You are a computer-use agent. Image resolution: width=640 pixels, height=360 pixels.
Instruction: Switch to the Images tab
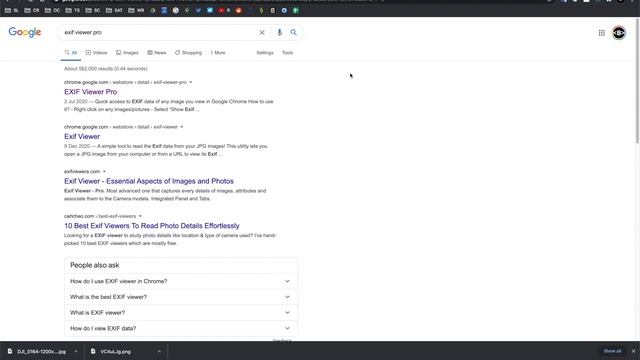(x=127, y=53)
